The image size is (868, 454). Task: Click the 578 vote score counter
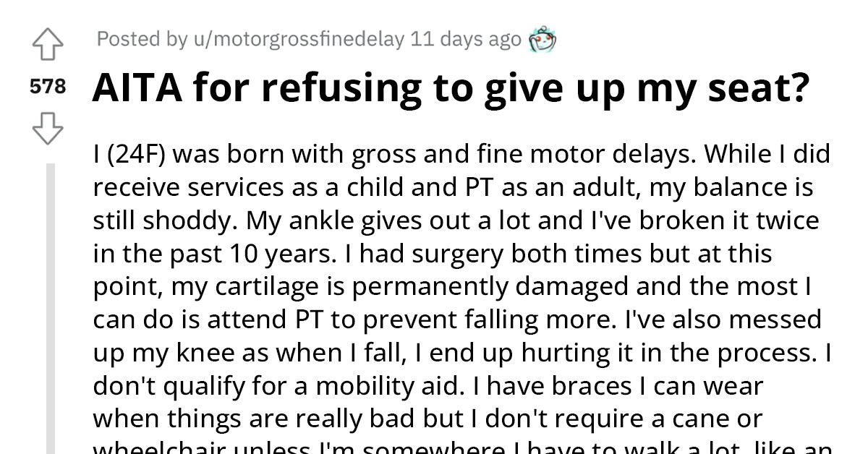(x=48, y=86)
